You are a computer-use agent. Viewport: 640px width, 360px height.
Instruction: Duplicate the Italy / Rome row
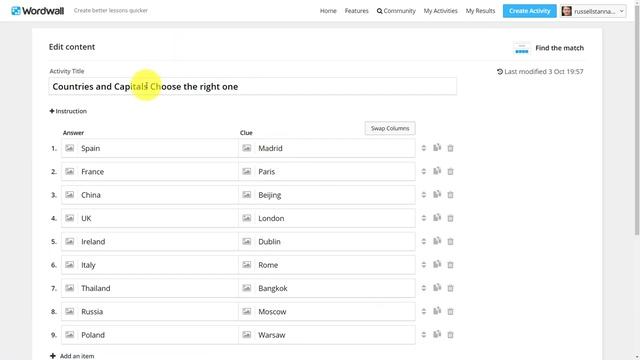(437, 264)
